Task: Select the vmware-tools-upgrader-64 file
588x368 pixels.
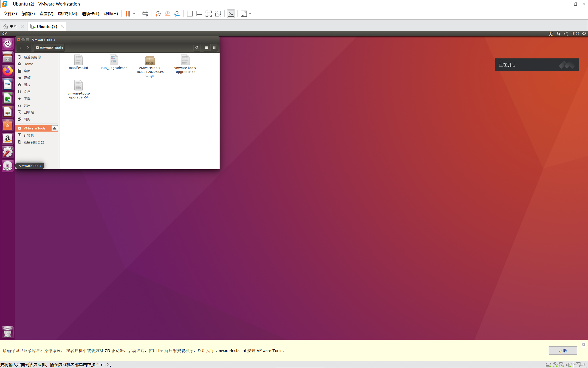Action: coord(79,90)
